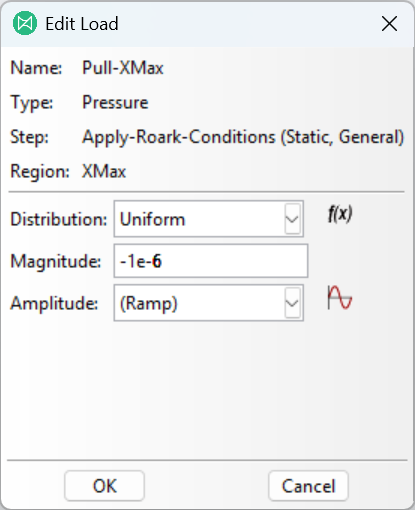Expand the Distribution dropdown arrow

(x=292, y=219)
